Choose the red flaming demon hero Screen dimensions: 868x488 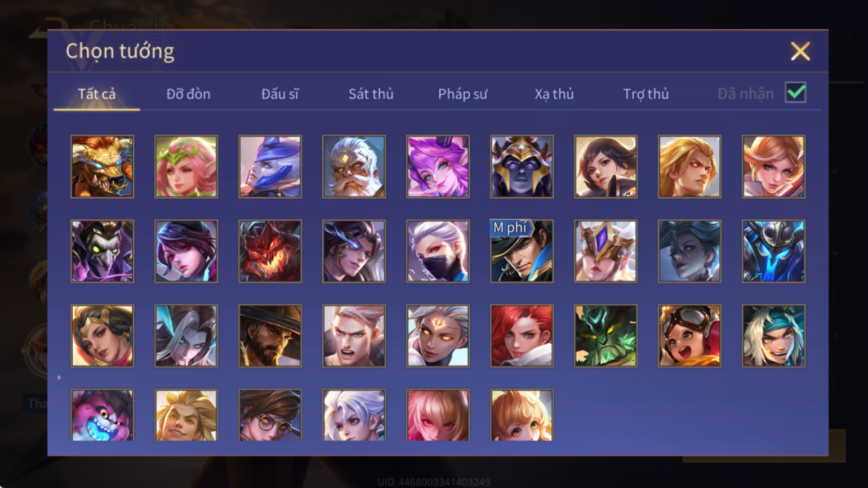(x=270, y=251)
